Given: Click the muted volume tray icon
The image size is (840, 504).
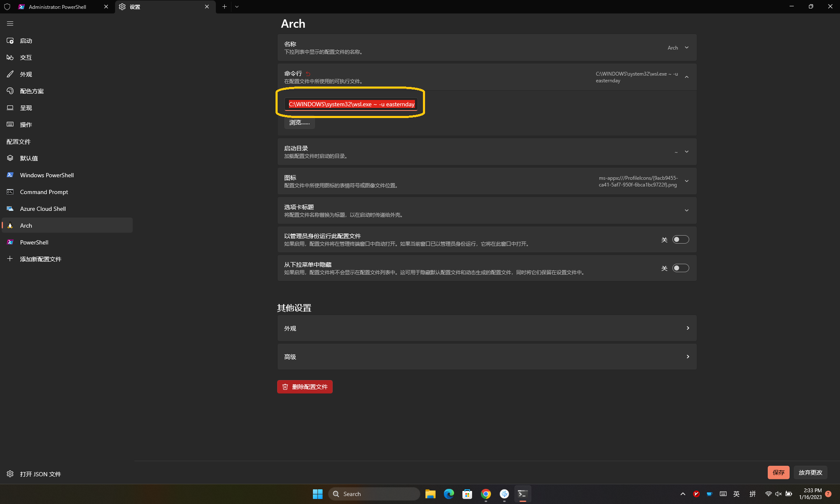Looking at the screenshot, I should click(x=778, y=494).
